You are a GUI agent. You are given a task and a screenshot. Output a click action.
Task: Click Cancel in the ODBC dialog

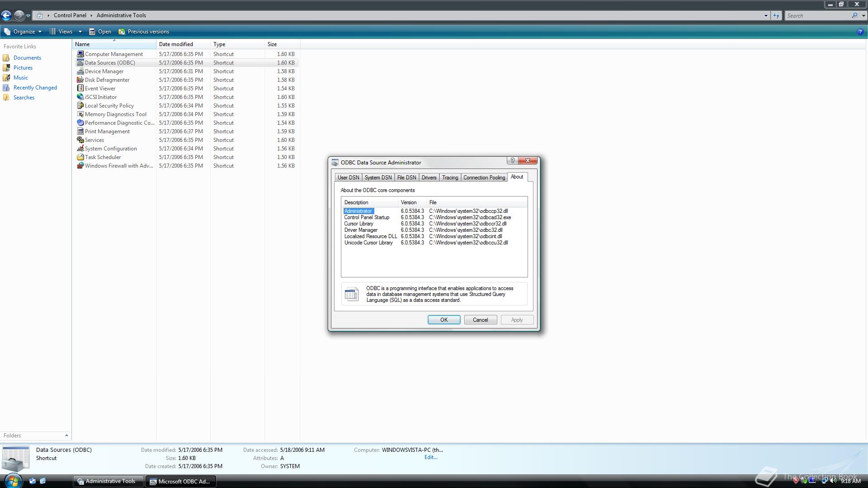tap(480, 320)
